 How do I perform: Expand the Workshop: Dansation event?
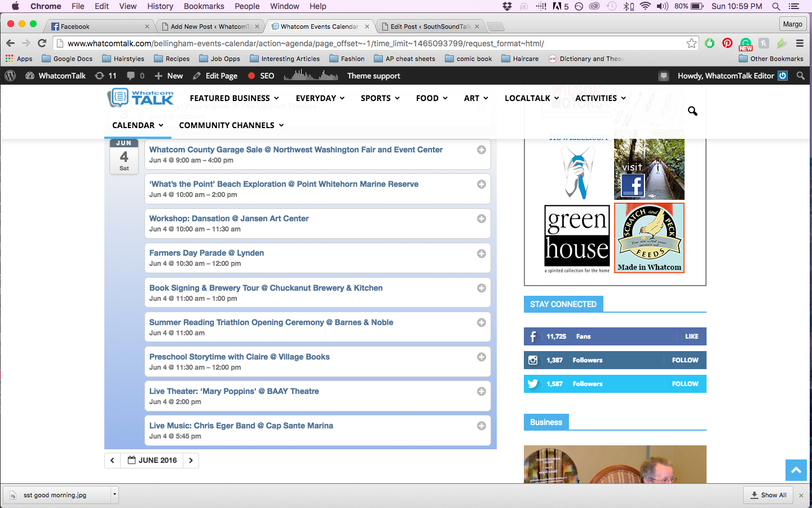482,218
